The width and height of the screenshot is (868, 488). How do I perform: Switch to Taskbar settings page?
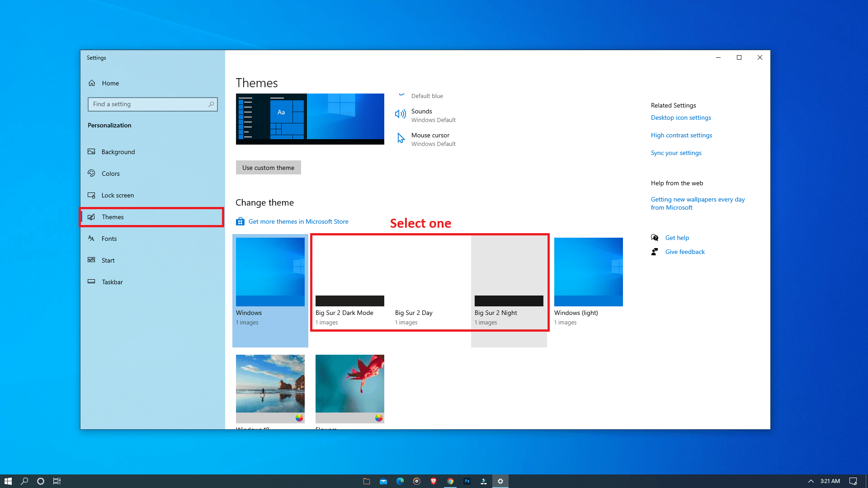click(x=112, y=282)
